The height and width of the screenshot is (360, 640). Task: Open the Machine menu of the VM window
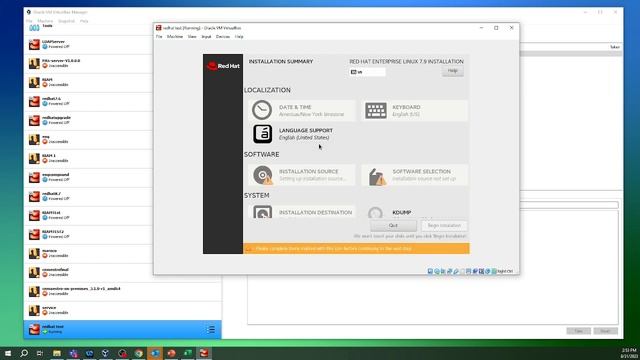pos(175,37)
